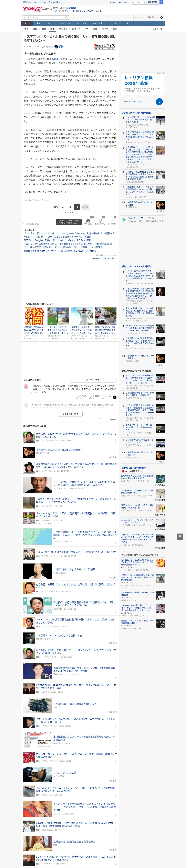Open the 東京都議選 朝日出口調査 article
This screenshot has height=868, width=186.
click(84, 738)
